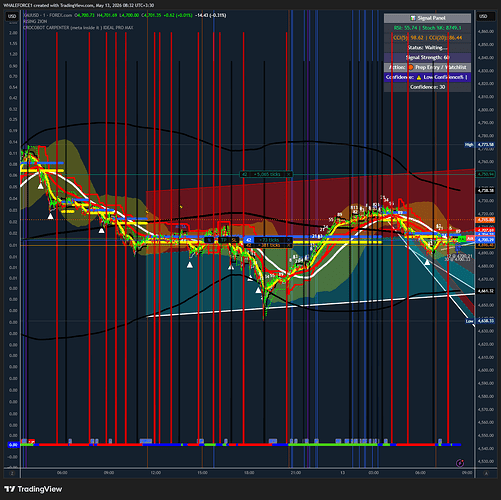Screen dimensions: 501x500
Task: Open the USD currency selector at top left
Action: pyautogui.click(x=12, y=16)
